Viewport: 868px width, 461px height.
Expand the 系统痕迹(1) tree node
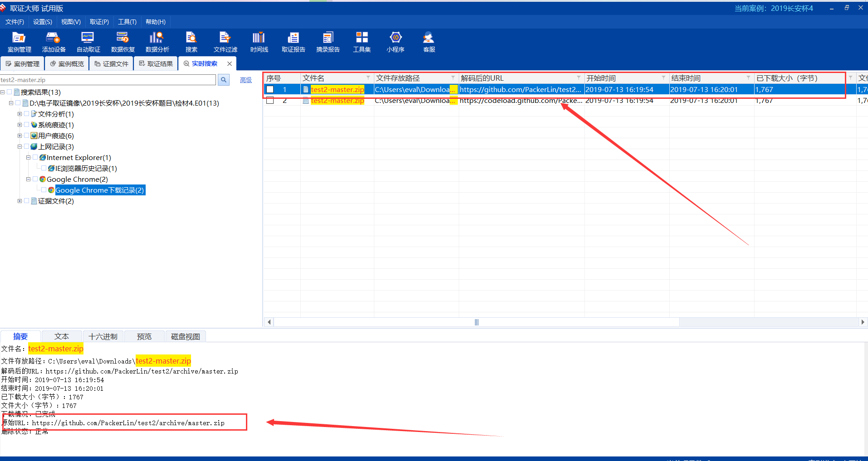(20, 125)
